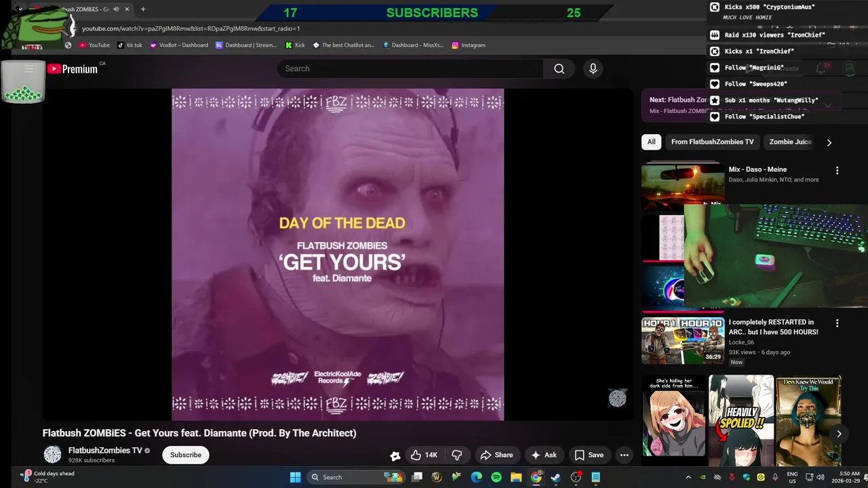Viewport: 868px width, 488px height.
Task: Open the Locke_06 channel link
Action: [x=741, y=342]
